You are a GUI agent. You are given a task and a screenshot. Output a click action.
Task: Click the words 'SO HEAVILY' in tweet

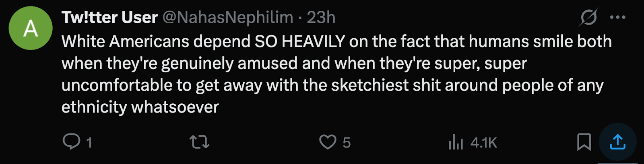(300, 41)
